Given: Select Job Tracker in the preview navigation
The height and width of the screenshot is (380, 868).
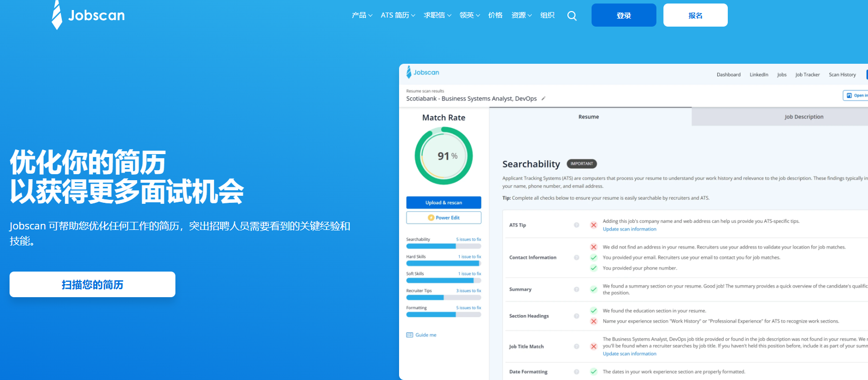Looking at the screenshot, I should pyautogui.click(x=807, y=75).
